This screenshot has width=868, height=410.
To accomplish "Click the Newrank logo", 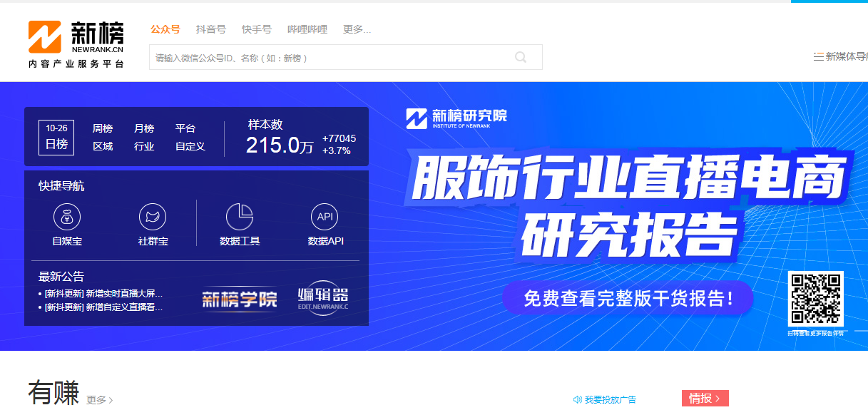I will (76, 44).
